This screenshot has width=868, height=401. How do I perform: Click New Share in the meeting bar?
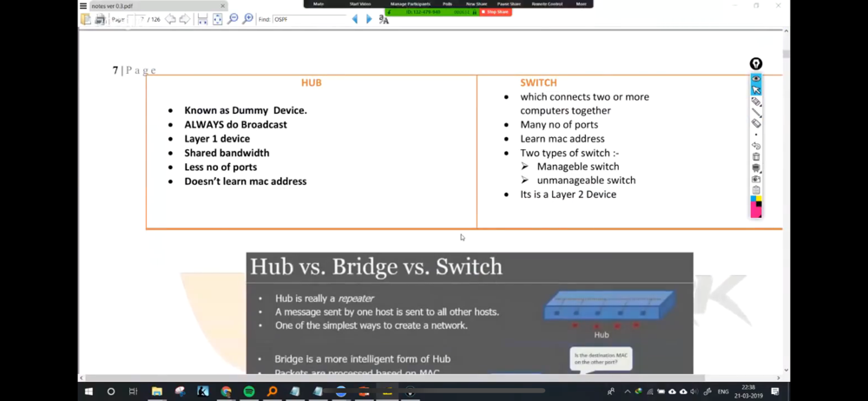pyautogui.click(x=476, y=3)
